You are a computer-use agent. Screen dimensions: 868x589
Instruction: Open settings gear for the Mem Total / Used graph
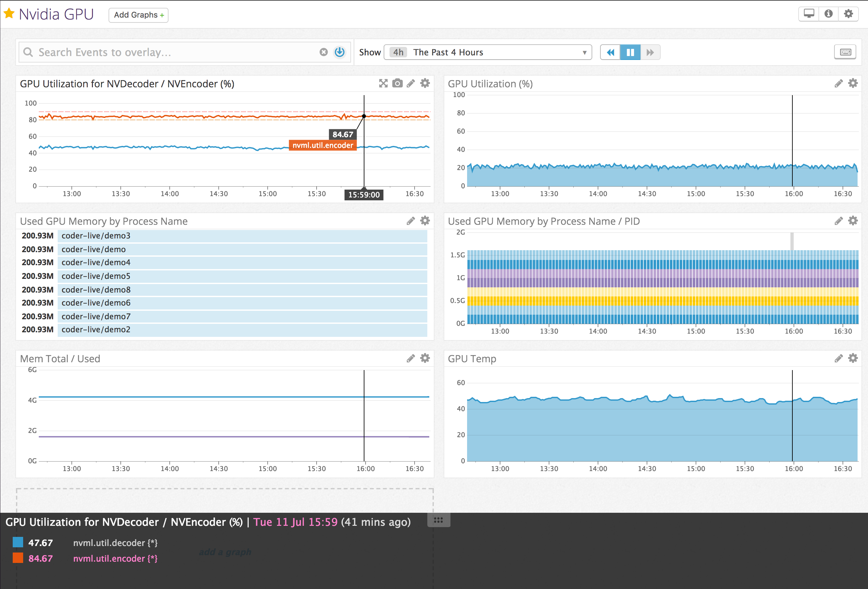(425, 358)
